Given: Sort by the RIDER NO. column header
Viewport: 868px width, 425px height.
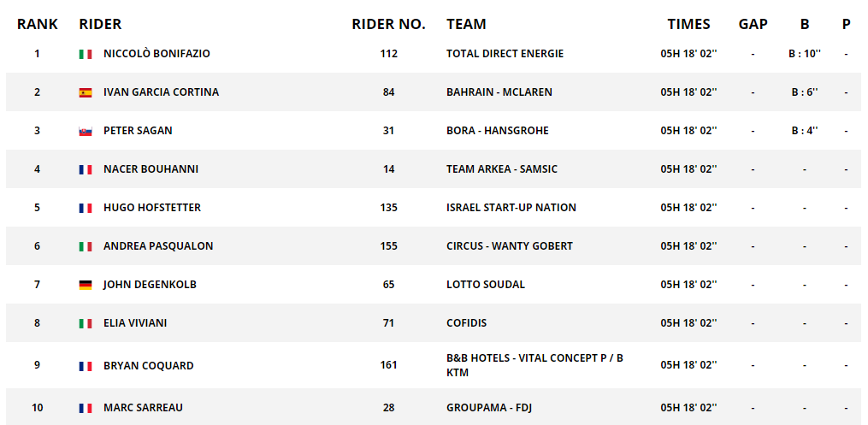Looking at the screenshot, I should [388, 24].
